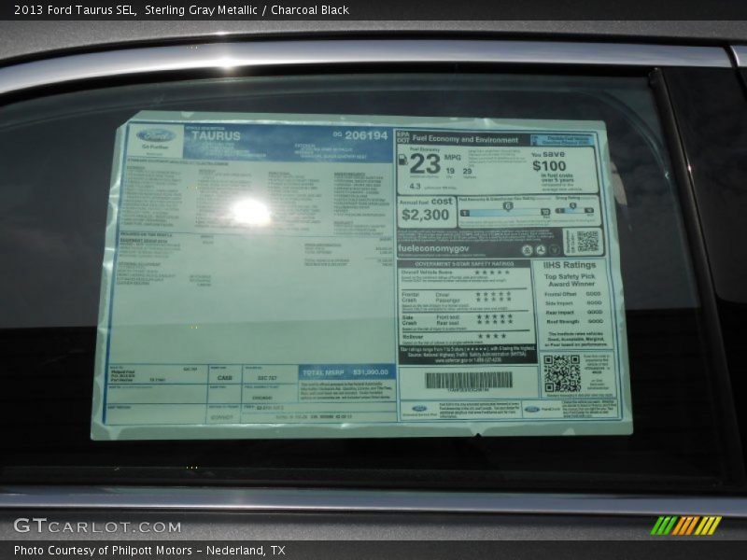The height and width of the screenshot is (560, 747).
Task: Click the 'Roof Strength' rating row
Action: (574, 322)
